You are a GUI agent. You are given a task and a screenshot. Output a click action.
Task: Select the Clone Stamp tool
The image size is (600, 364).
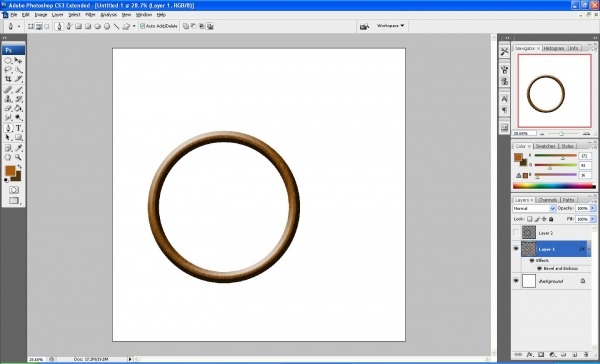pos(8,99)
